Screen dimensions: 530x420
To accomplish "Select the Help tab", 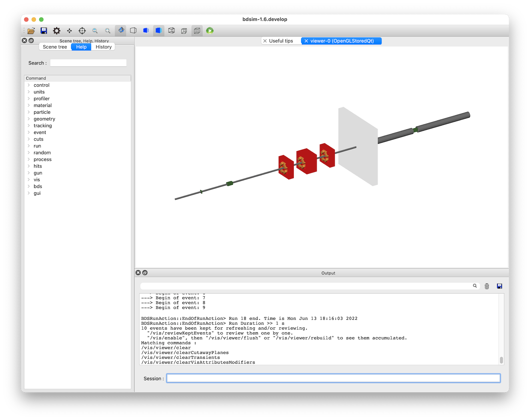I will tap(81, 47).
